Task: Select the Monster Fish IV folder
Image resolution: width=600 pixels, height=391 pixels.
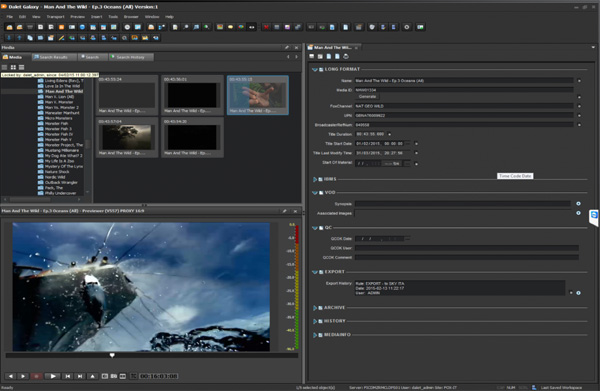Action: pyautogui.click(x=55, y=134)
